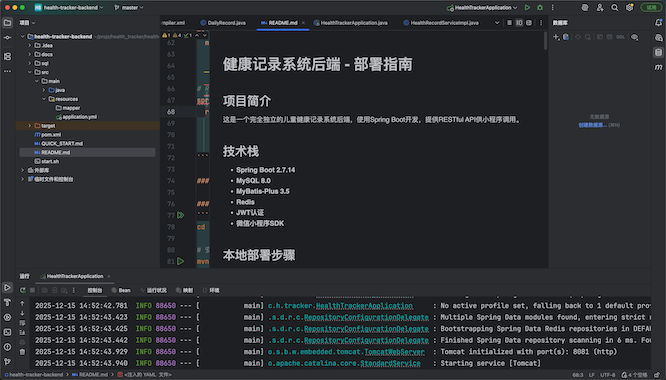Open more run actions menu in title bar
666x380 pixels.
pos(553,8)
